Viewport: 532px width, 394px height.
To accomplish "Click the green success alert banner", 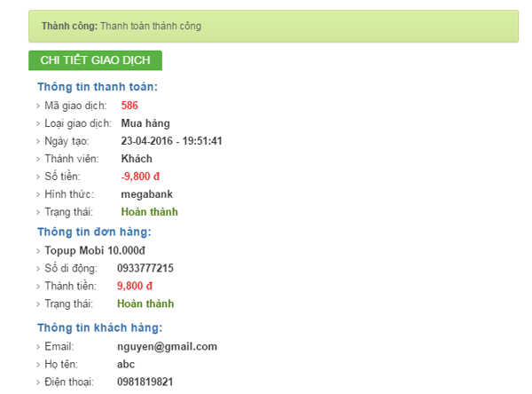I will click(273, 26).
